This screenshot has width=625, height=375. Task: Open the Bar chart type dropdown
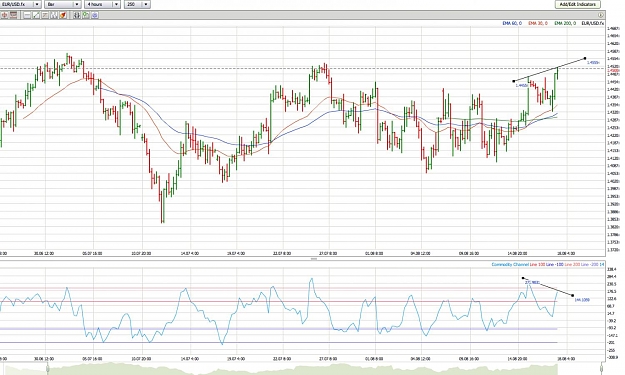coord(63,4)
